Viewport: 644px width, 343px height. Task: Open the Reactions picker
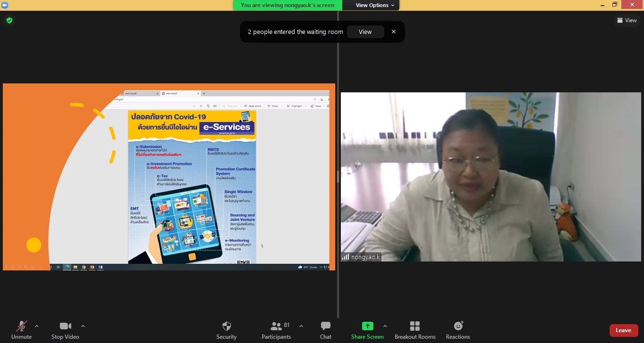coord(458,330)
